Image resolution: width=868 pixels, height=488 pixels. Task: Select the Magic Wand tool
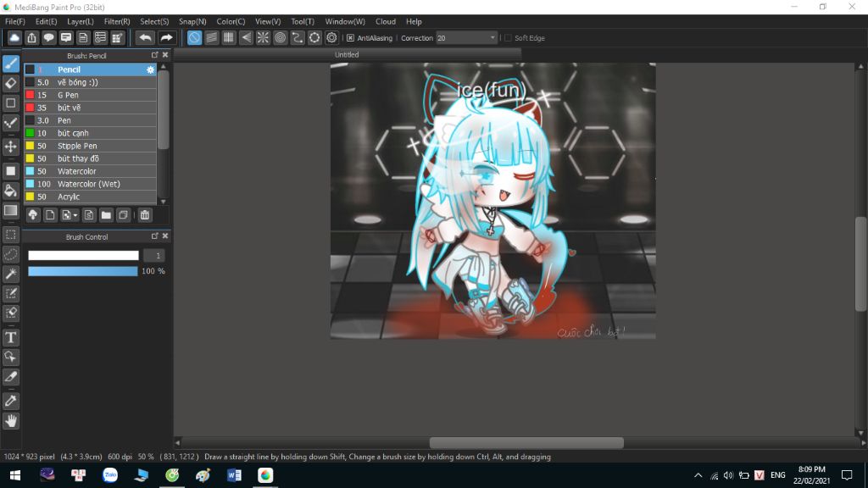(10, 274)
